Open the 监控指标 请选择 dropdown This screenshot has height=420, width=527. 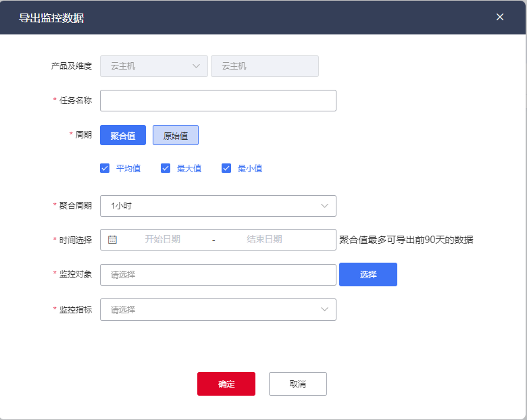click(x=218, y=309)
